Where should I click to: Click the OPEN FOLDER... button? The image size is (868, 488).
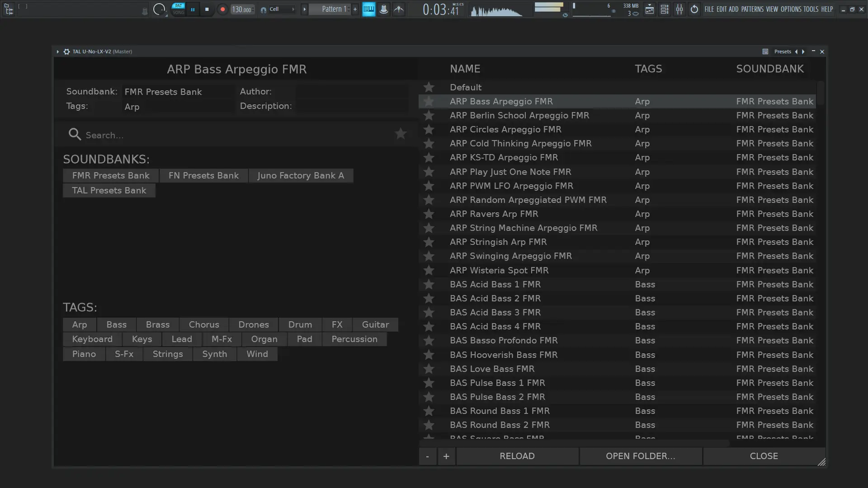(x=640, y=456)
